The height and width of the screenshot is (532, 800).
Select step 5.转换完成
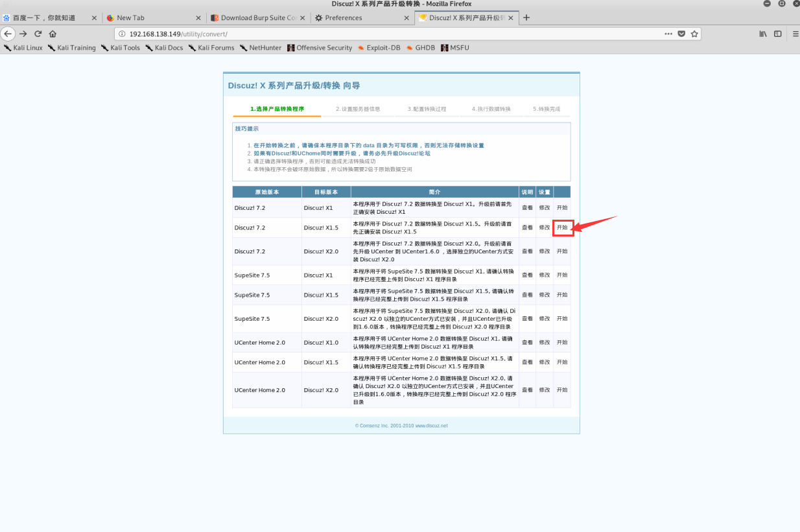tap(547, 109)
